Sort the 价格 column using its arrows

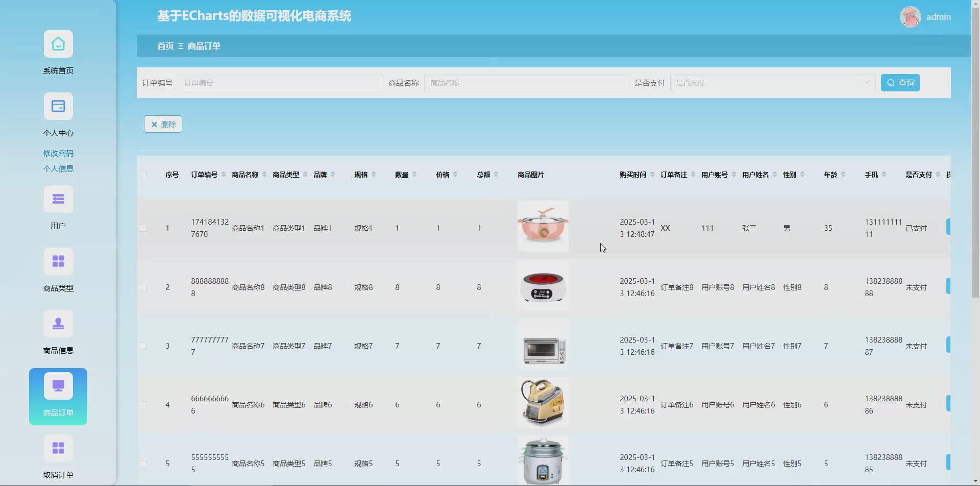(456, 174)
